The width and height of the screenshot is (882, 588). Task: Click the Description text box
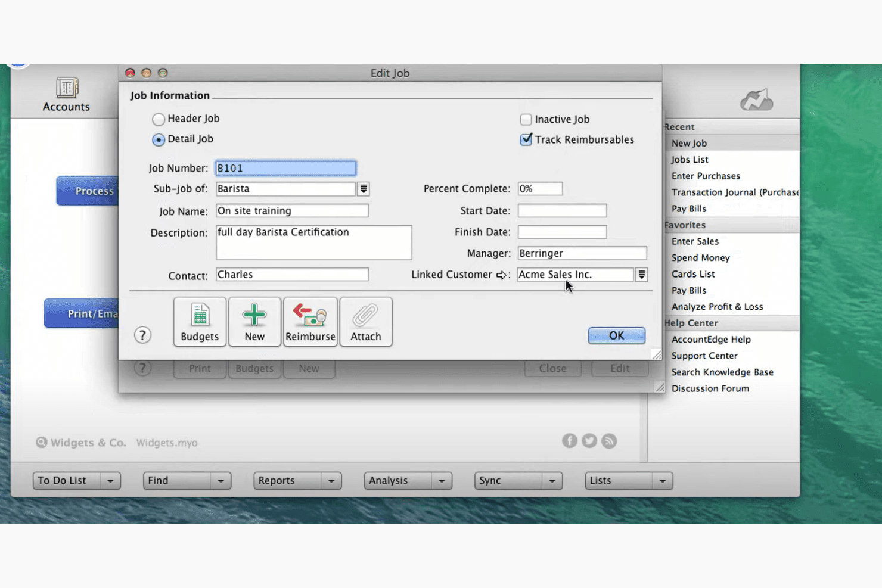[x=313, y=242]
